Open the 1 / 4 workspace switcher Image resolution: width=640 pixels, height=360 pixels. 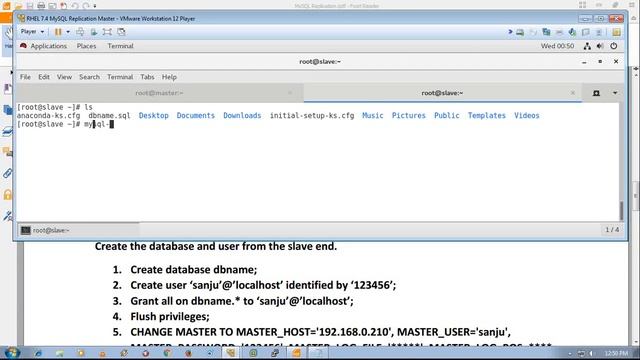pyautogui.click(x=612, y=230)
